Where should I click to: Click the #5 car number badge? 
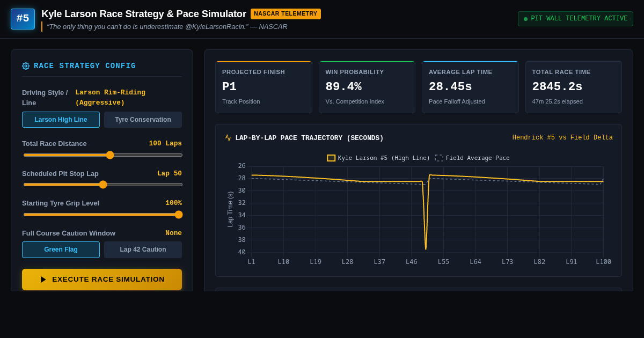coord(23,19)
